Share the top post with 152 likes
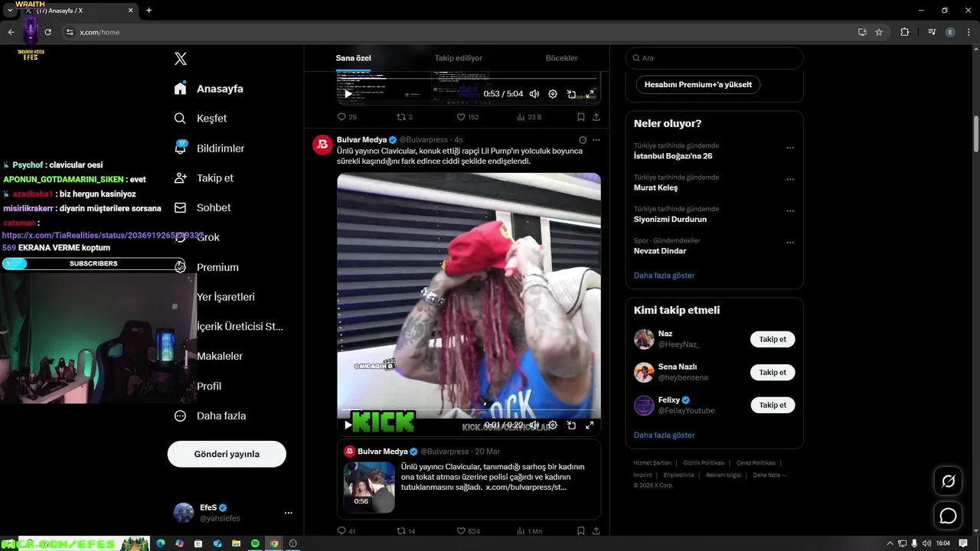This screenshot has width=980, height=551. (596, 117)
